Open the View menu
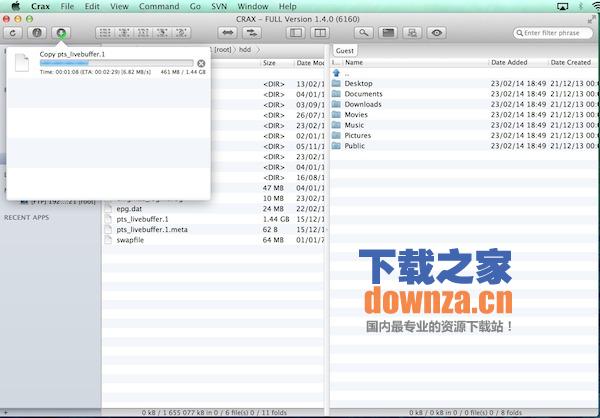The image size is (600, 418). point(119,7)
